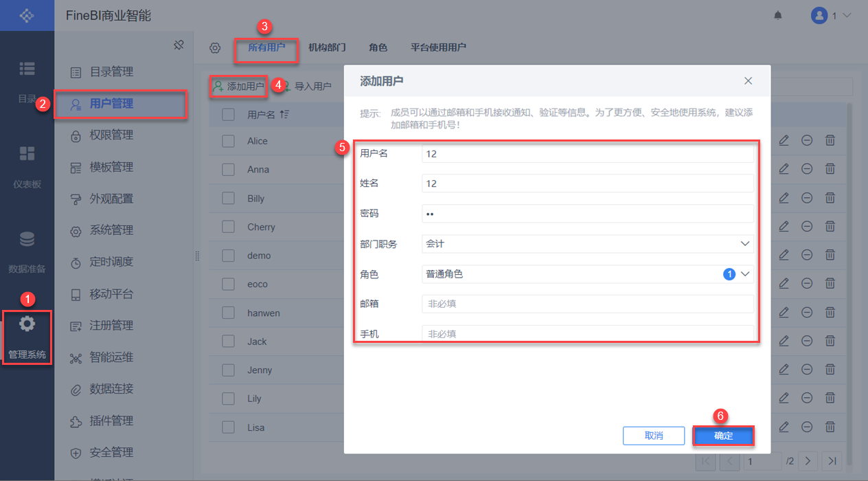Click the user avatar icon
Viewport: 868px width, 481px height.
click(x=819, y=15)
